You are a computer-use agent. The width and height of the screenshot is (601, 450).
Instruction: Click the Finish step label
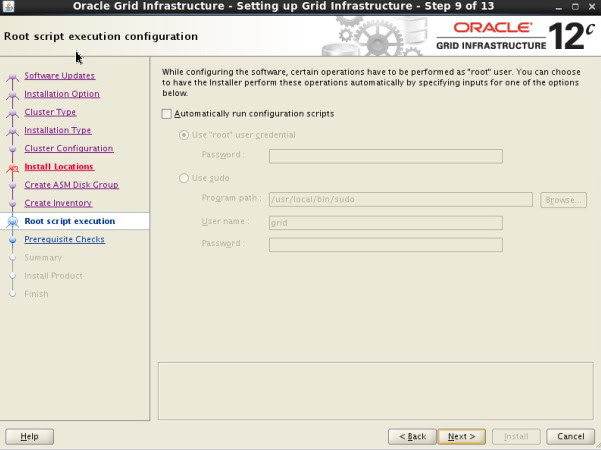point(36,294)
